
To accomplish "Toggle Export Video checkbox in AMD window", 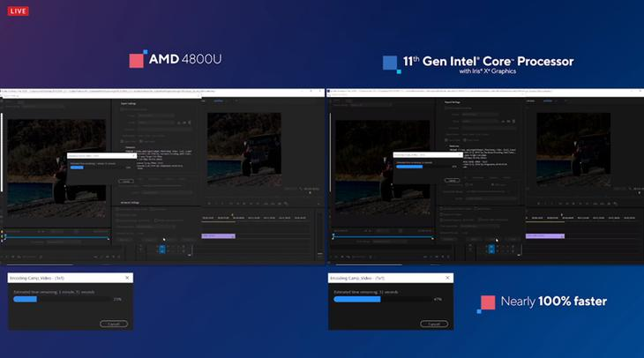I will pos(122,141).
